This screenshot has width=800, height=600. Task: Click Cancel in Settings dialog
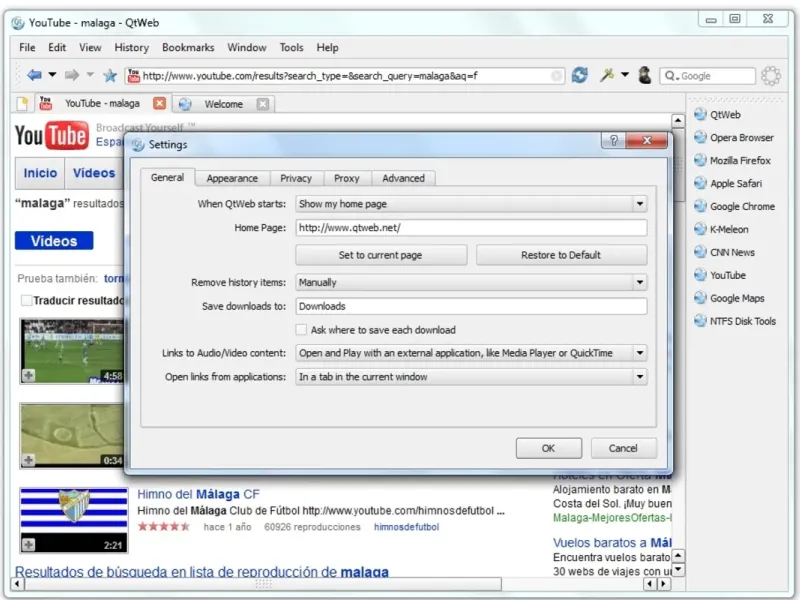click(x=623, y=448)
